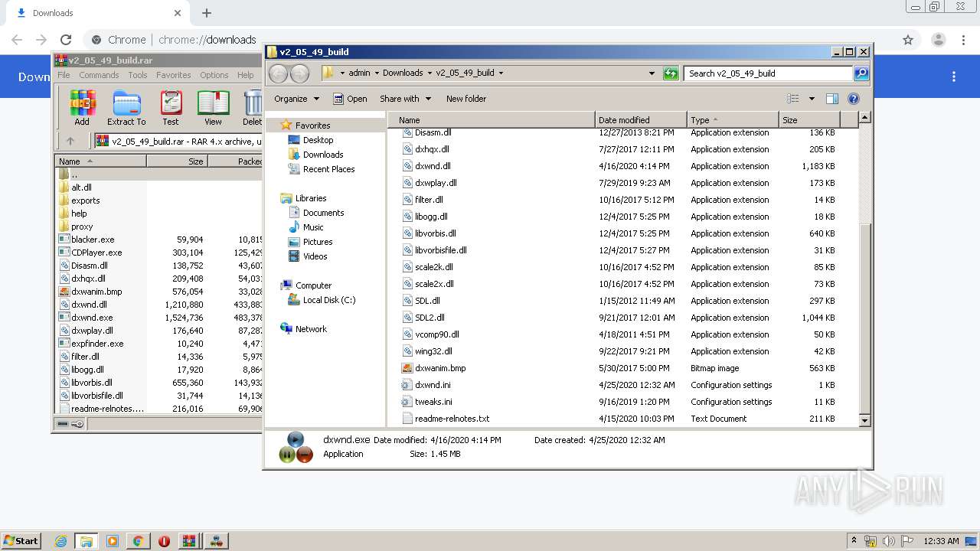980x551 pixels.
Task: Open WinRAR Favorites menu
Action: click(x=174, y=75)
